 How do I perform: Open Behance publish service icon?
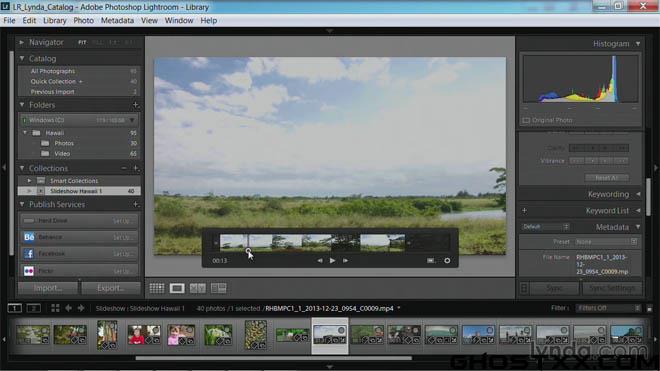[29, 237]
